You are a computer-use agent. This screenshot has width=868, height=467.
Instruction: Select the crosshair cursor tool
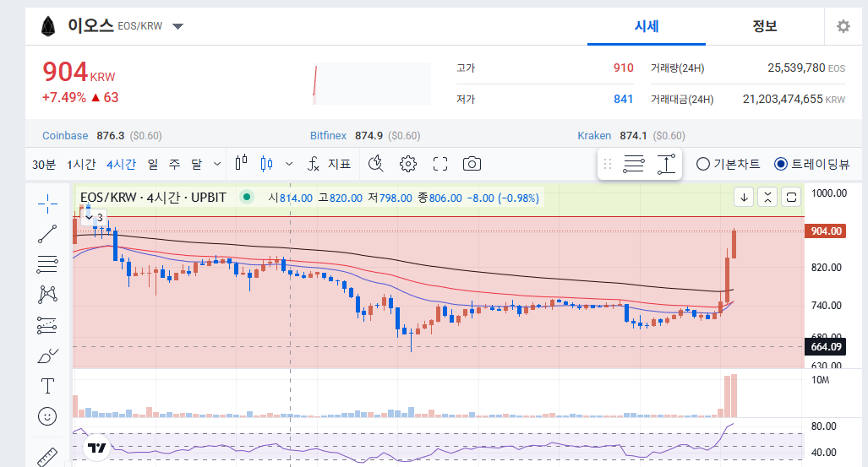(x=47, y=204)
